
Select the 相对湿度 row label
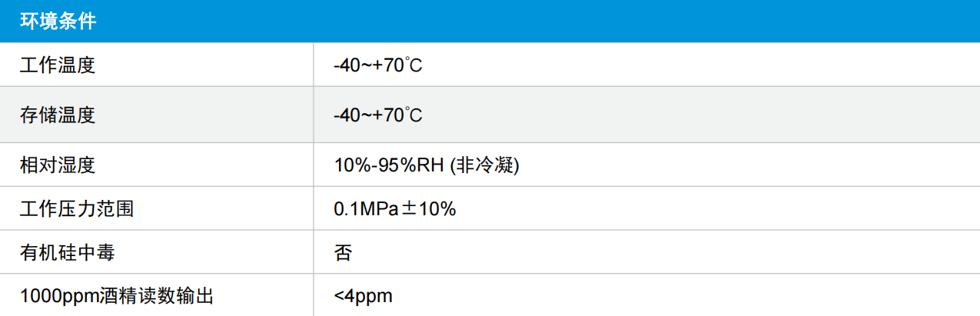click(x=58, y=165)
